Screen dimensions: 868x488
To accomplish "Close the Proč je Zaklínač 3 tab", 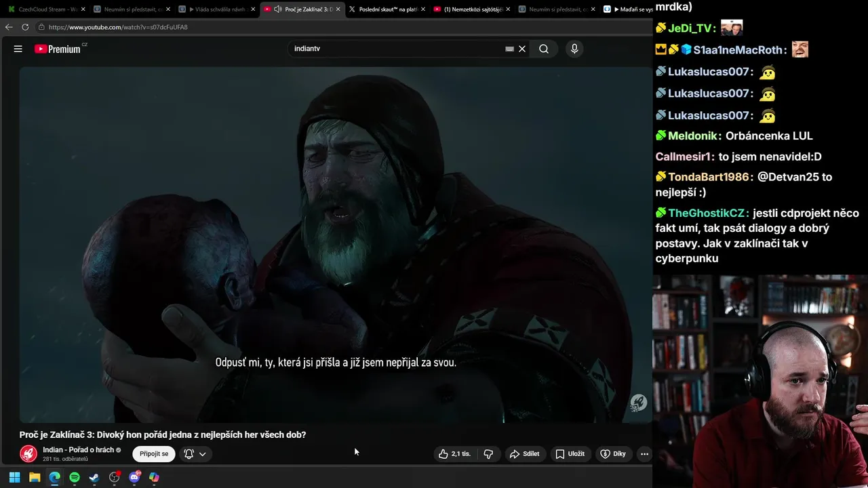I will coord(338,9).
